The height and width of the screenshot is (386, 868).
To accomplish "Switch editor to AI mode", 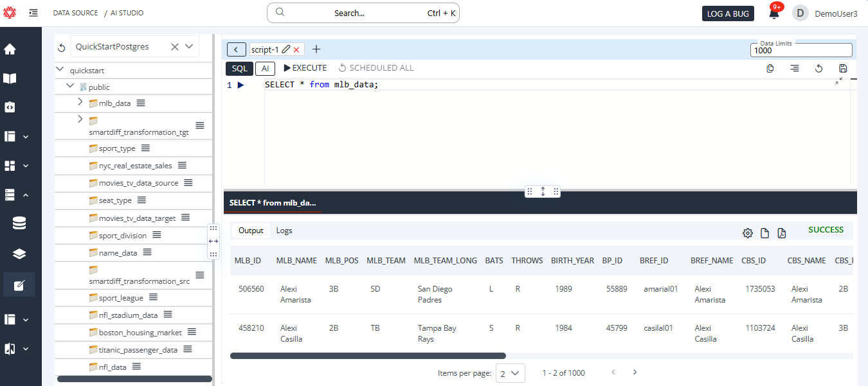I will pyautogui.click(x=265, y=68).
